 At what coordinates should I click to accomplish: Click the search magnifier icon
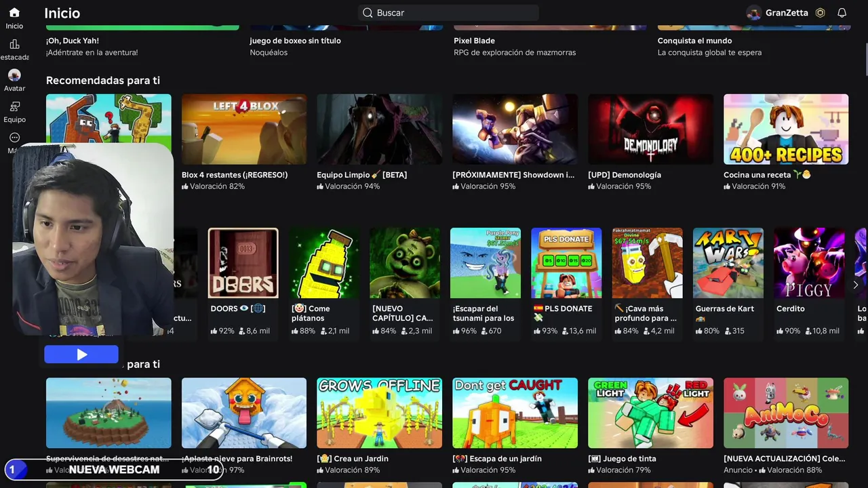point(368,13)
